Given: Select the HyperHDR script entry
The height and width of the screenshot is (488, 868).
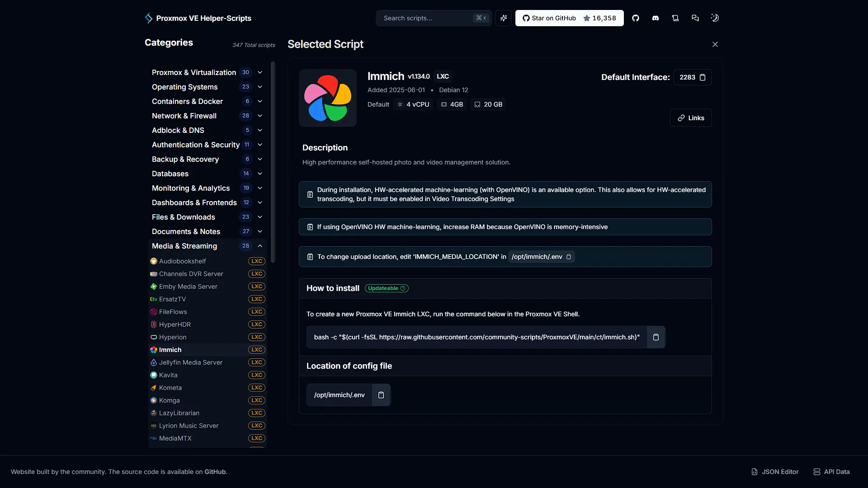Looking at the screenshot, I should point(208,324).
